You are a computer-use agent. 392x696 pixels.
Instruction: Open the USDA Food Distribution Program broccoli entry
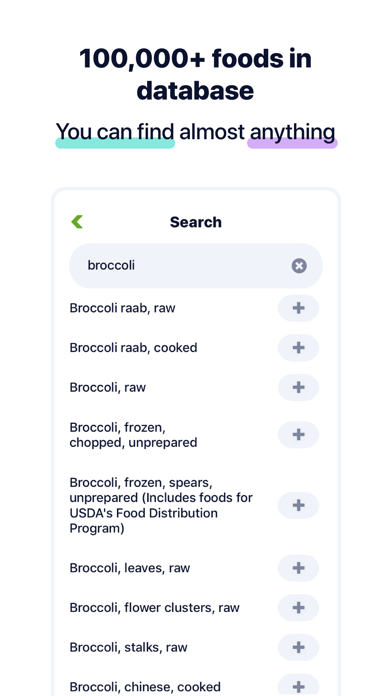point(161,505)
